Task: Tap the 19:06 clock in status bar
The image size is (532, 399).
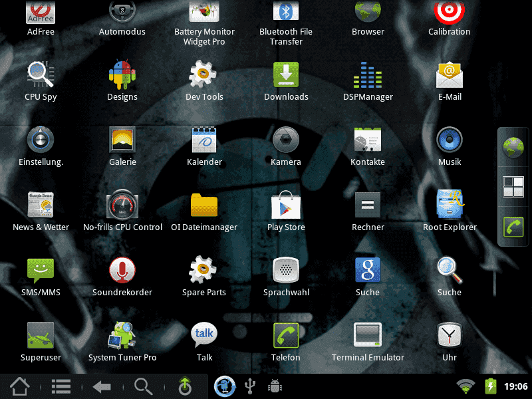Action: pyautogui.click(x=516, y=386)
